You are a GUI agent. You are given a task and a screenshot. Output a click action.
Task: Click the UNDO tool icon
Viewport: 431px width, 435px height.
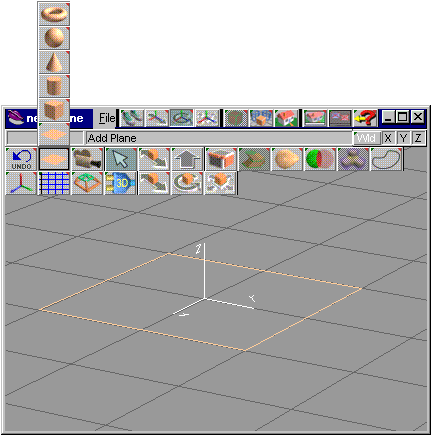click(21, 159)
